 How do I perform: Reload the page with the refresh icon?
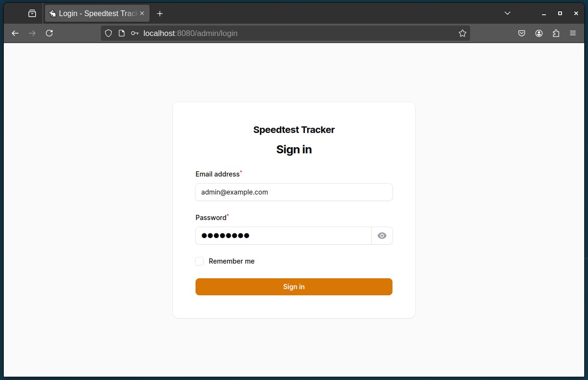click(x=49, y=33)
